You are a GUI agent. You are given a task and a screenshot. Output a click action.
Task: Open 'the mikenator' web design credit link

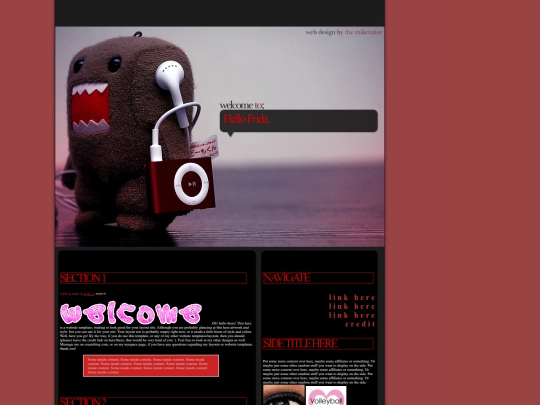point(363,32)
